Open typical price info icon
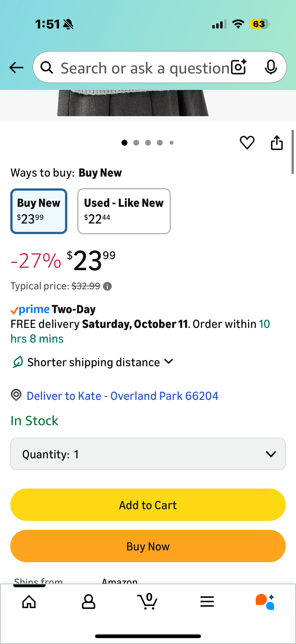 tap(108, 286)
